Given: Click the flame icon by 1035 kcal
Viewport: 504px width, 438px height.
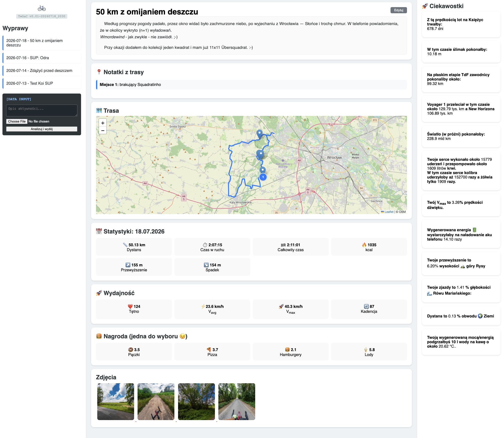Looking at the screenshot, I should pos(364,245).
